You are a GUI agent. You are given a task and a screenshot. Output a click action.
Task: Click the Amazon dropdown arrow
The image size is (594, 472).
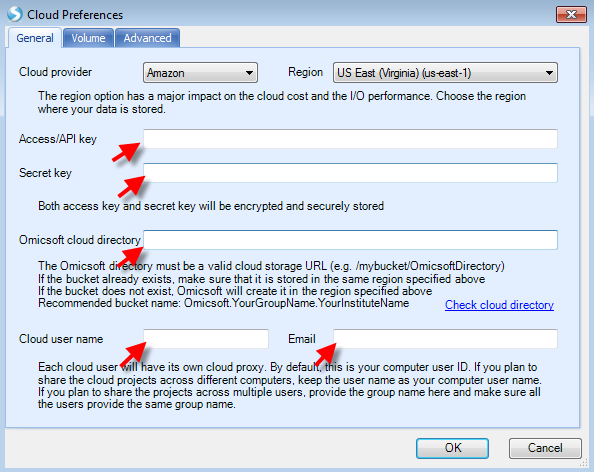tap(249, 73)
